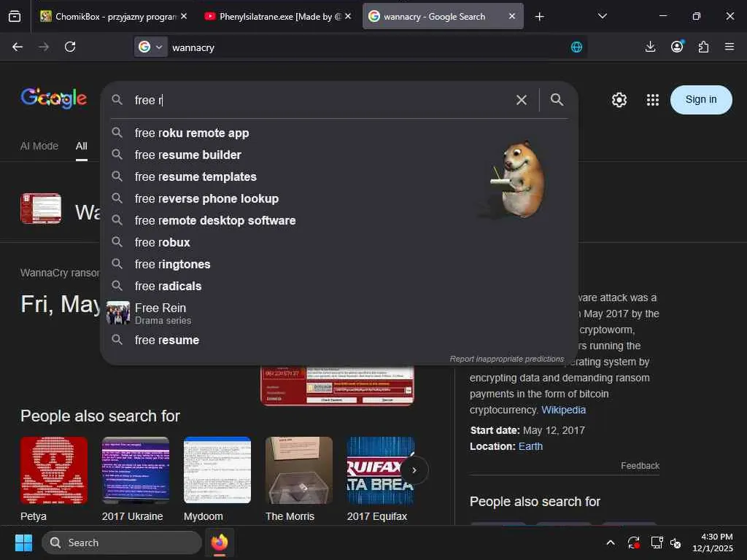Open the Windows Start button
The image size is (747, 560).
click(23, 542)
